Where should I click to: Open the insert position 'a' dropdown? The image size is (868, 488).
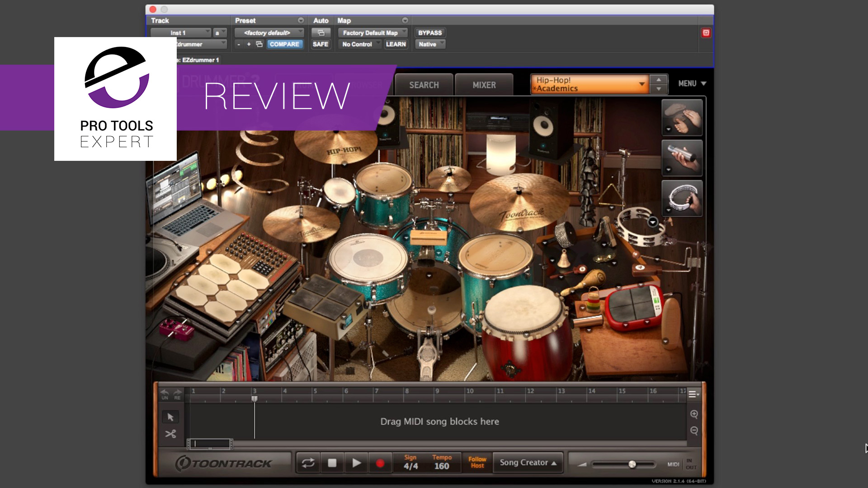click(220, 33)
